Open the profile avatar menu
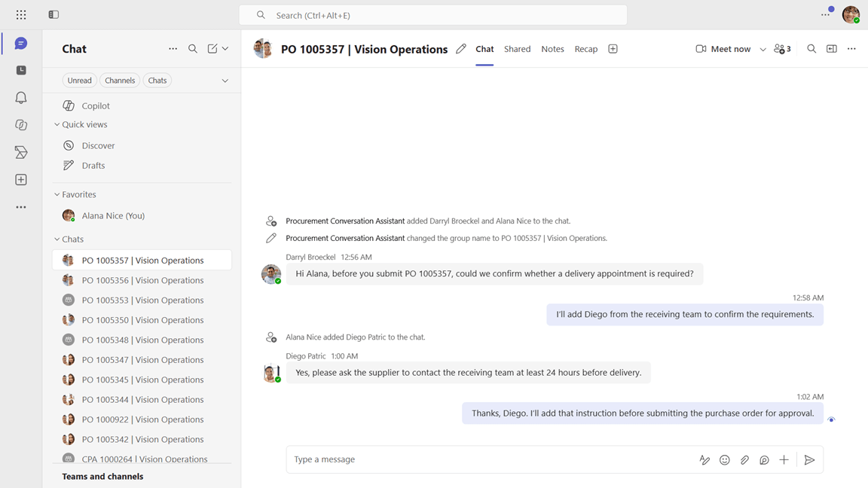The image size is (868, 488). (x=851, y=14)
